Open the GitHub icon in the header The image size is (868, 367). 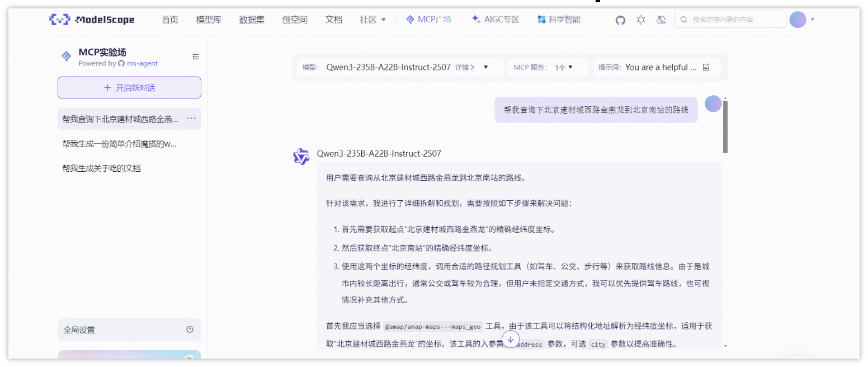[x=620, y=20]
